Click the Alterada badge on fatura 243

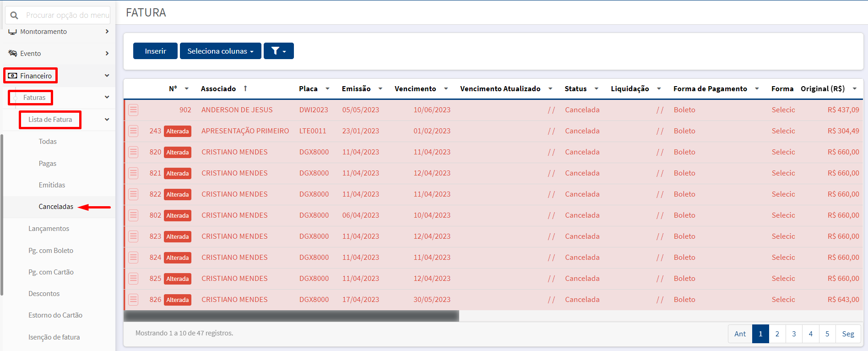click(x=178, y=131)
